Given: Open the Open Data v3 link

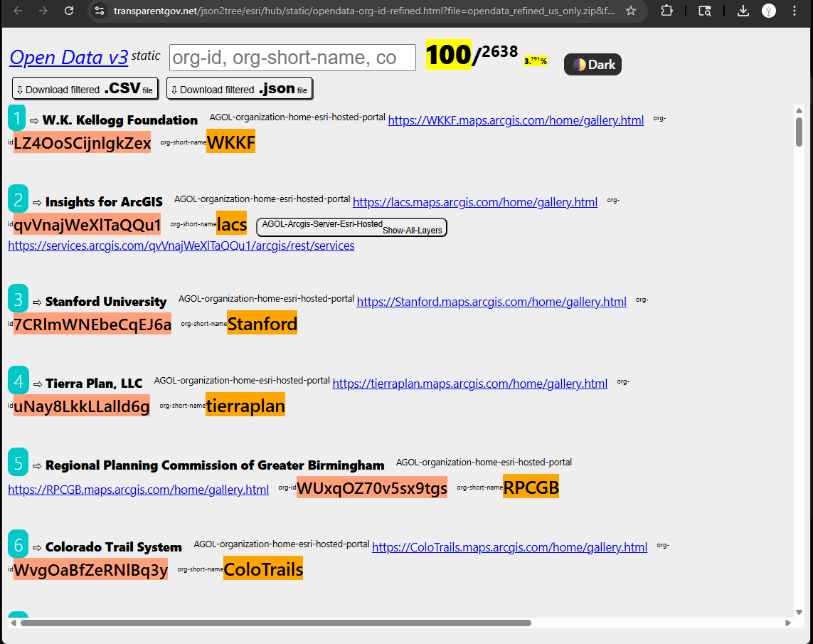Looking at the screenshot, I should pyautogui.click(x=69, y=58).
